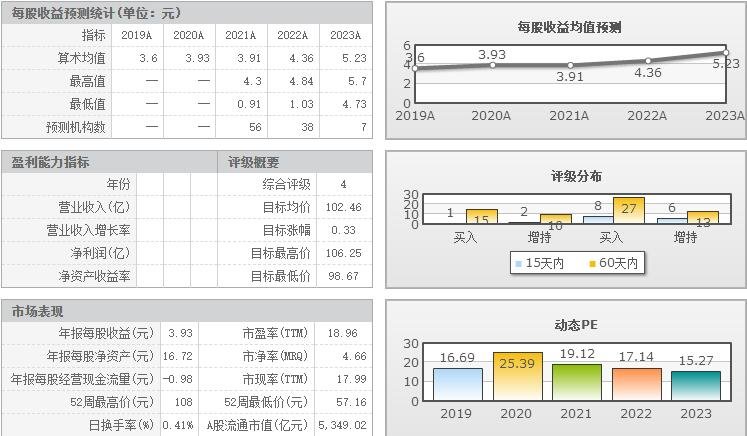The width and height of the screenshot is (747, 436).
Task: Click the 52周最高价 value 108
Action: coord(183,402)
